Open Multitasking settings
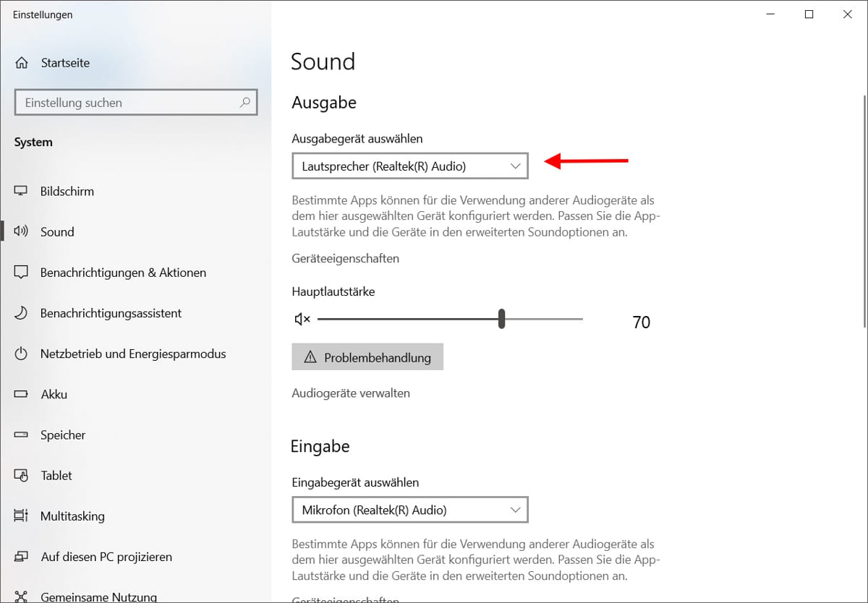This screenshot has width=868, height=603. click(22, 516)
